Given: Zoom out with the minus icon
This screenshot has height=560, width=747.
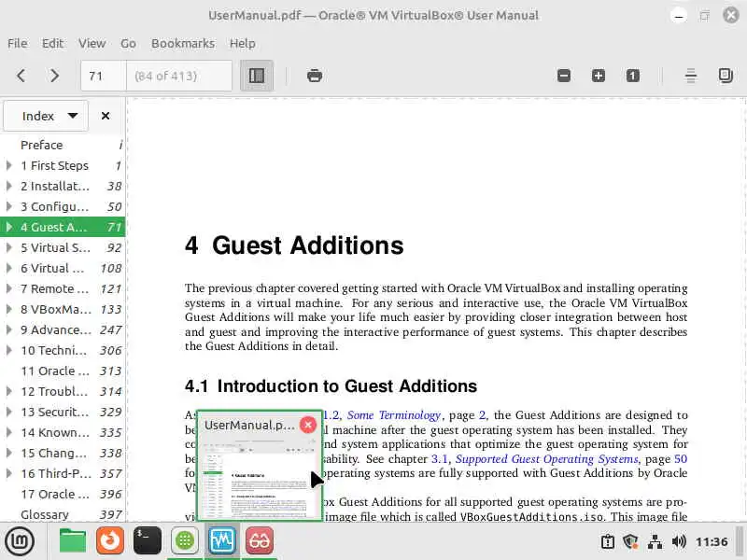Looking at the screenshot, I should tap(564, 76).
